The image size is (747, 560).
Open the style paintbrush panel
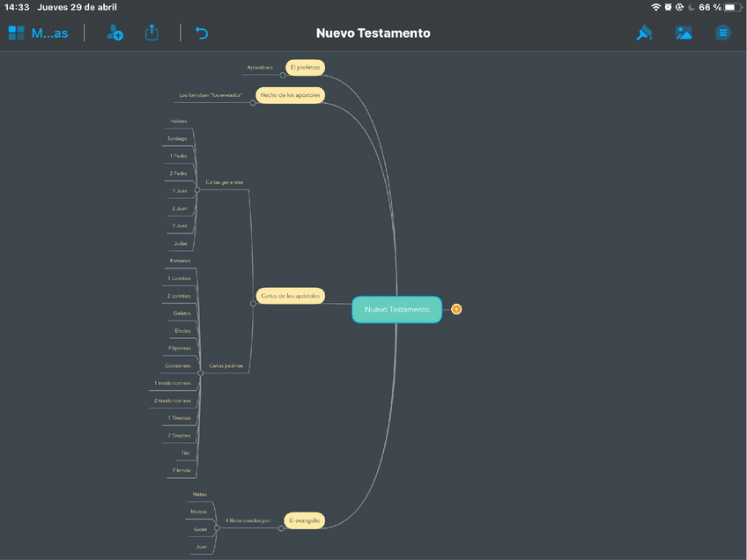pyautogui.click(x=644, y=33)
